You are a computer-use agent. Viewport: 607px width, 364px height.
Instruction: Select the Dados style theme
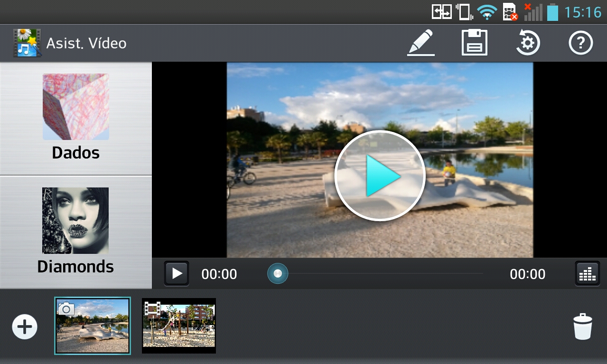click(76, 118)
